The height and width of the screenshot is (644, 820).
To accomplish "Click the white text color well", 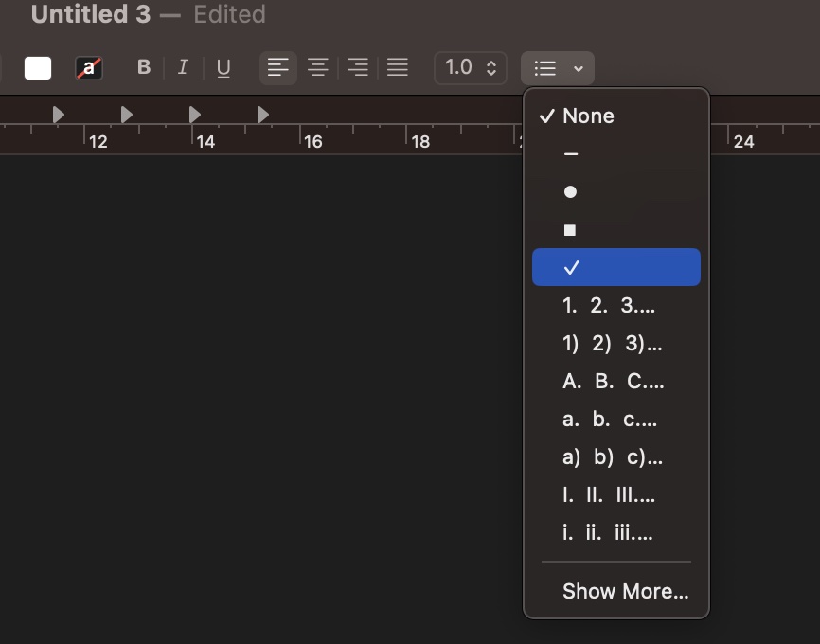I will pos(38,67).
